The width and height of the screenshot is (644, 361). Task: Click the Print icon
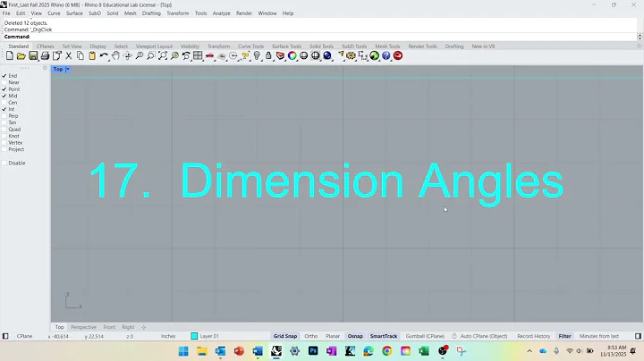[45, 55]
